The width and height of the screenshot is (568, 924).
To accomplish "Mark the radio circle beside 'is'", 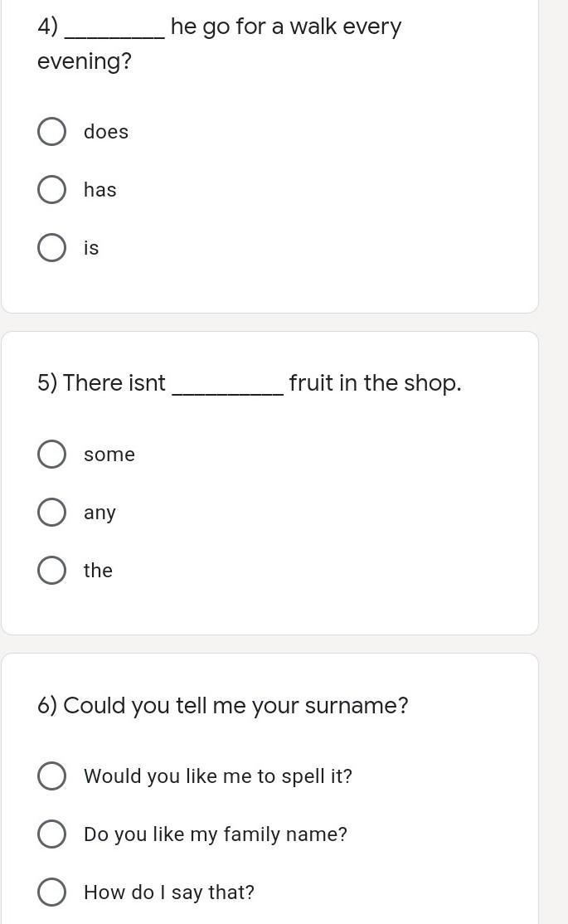I will pyautogui.click(x=52, y=247).
